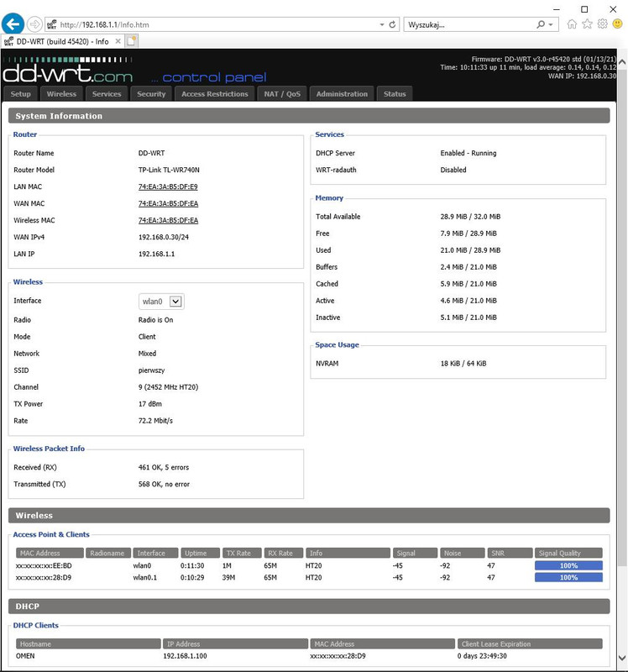Click the LAN MAC address link
This screenshot has width=628, height=672.
168,186
